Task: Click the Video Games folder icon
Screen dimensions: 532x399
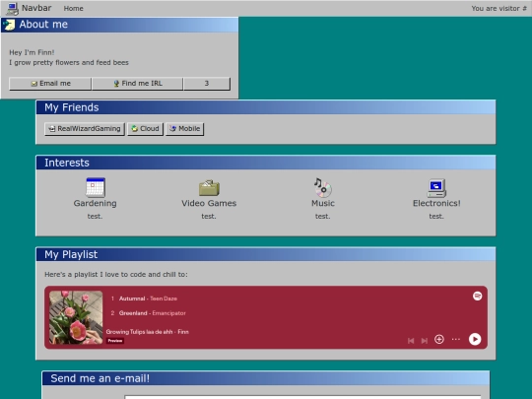Action: click(x=209, y=187)
